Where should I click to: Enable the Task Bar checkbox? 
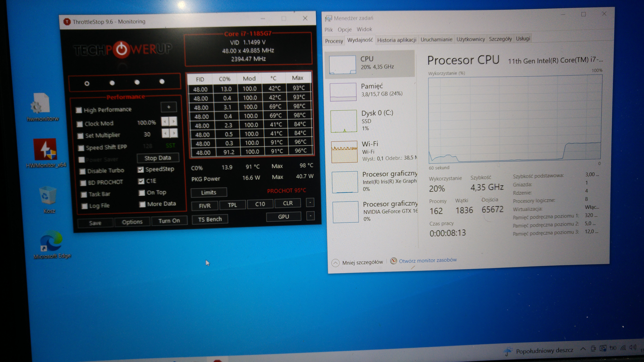point(84,194)
